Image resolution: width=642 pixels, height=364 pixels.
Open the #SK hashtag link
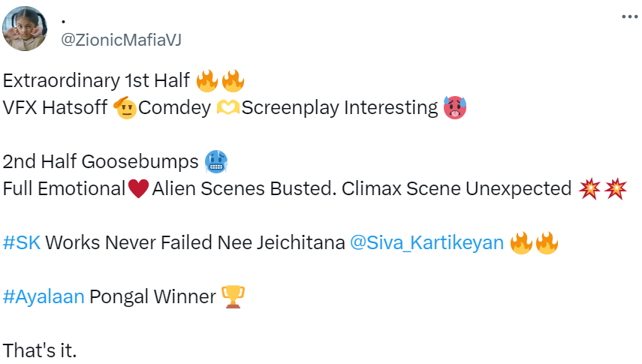coord(22,243)
